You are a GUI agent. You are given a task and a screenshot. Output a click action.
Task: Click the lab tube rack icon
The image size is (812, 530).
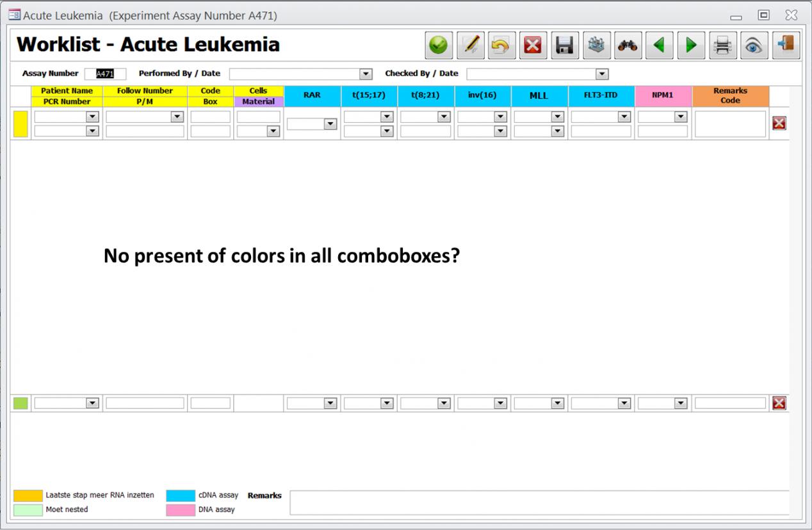click(597, 45)
